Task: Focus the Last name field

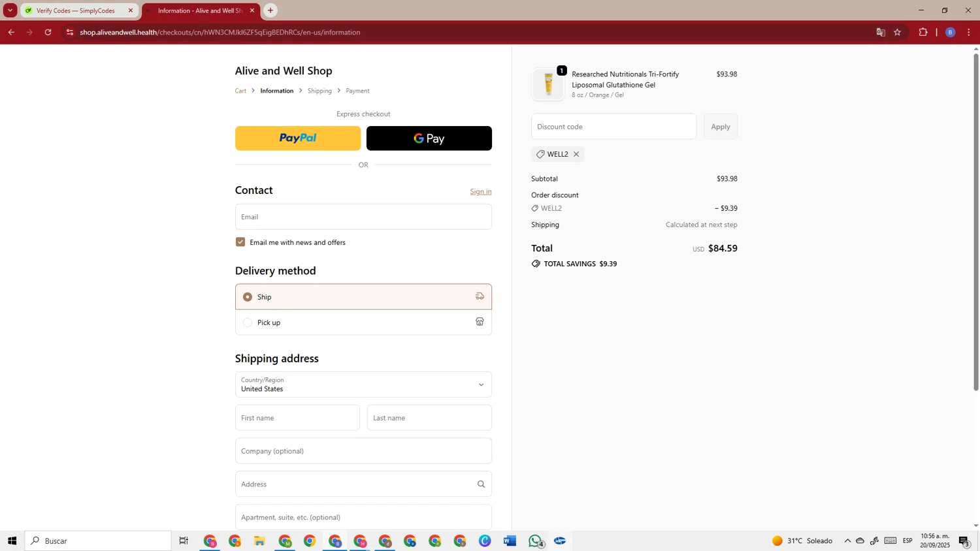Action: coord(429,418)
